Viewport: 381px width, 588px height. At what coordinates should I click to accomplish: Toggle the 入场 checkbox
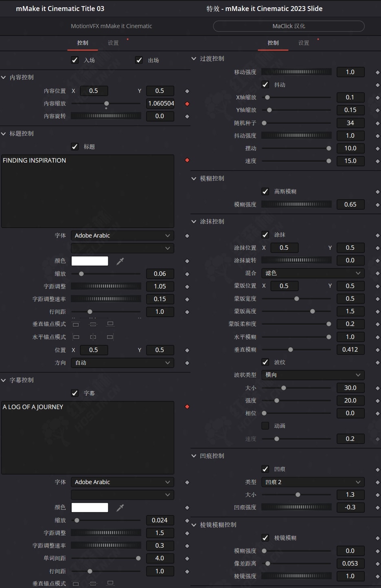[x=75, y=60]
